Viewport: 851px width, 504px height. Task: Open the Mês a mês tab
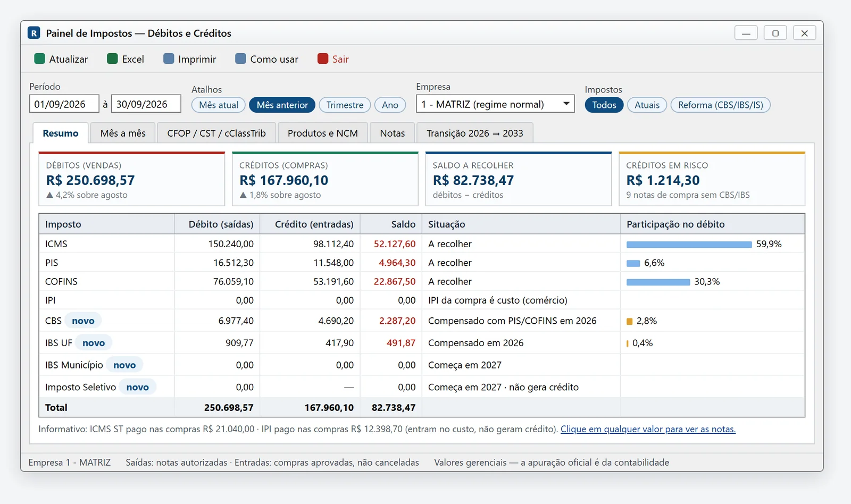click(x=123, y=133)
